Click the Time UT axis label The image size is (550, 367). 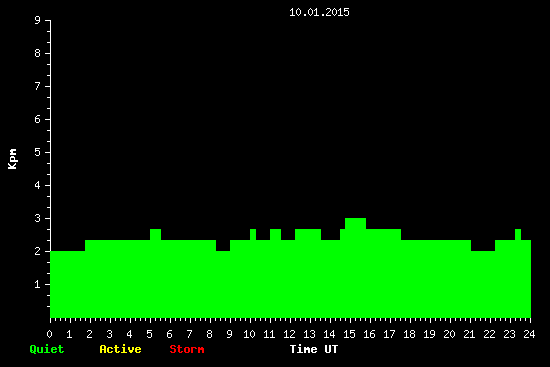point(314,349)
